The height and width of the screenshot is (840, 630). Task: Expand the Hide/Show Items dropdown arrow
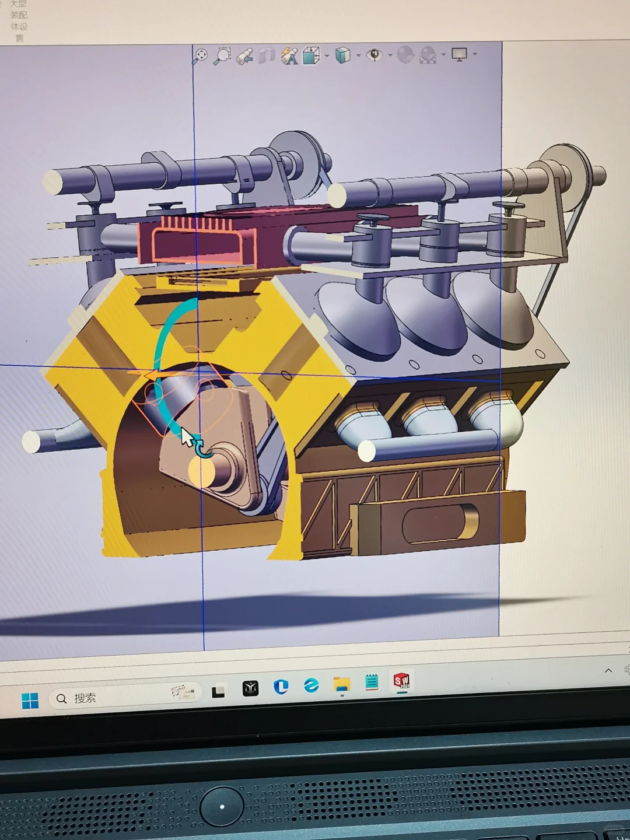(x=390, y=55)
